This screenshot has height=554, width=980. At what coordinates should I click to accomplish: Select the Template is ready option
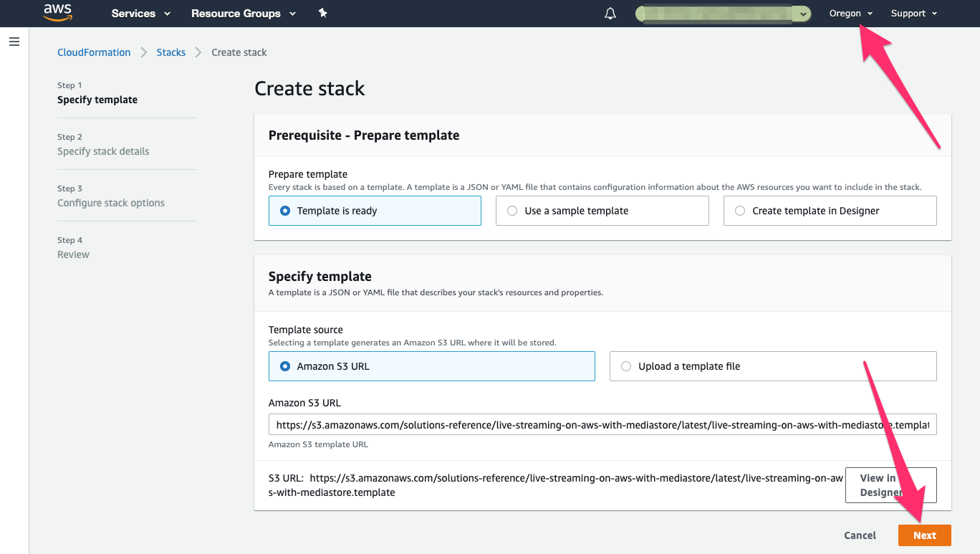pyautogui.click(x=375, y=211)
